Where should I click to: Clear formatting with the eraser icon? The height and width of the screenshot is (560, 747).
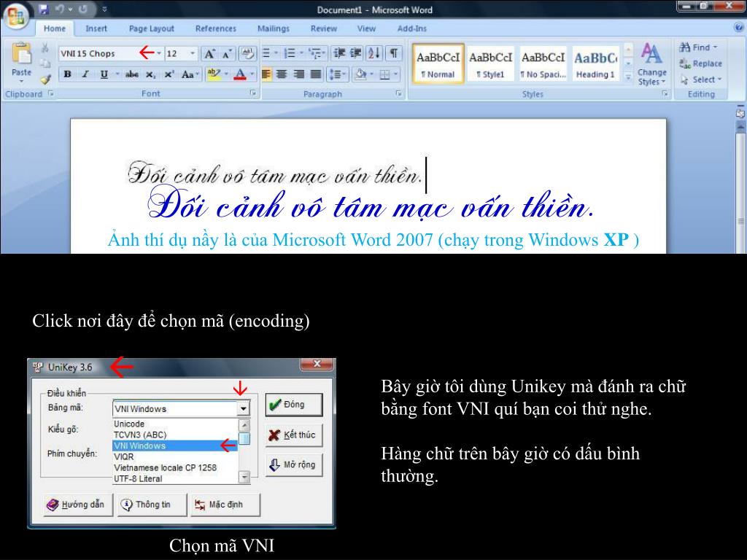247,53
